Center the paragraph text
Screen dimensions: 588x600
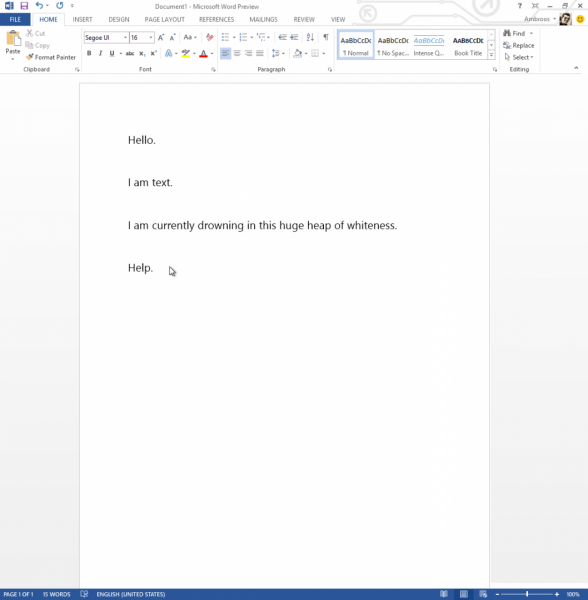[x=237, y=53]
